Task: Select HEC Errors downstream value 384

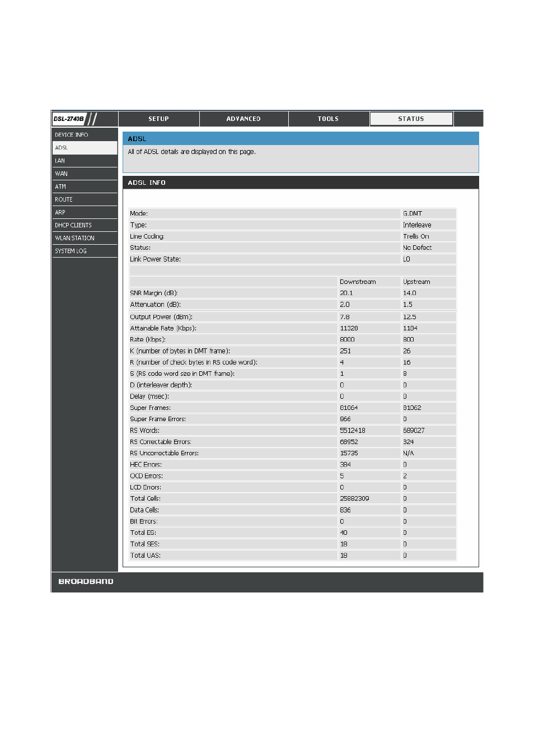Action: (345, 464)
